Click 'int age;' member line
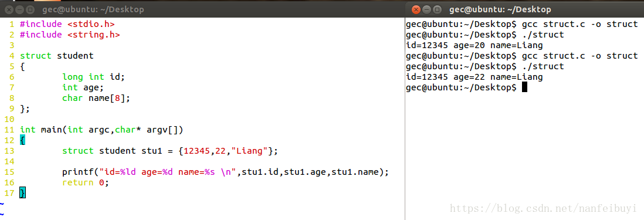 pos(83,87)
